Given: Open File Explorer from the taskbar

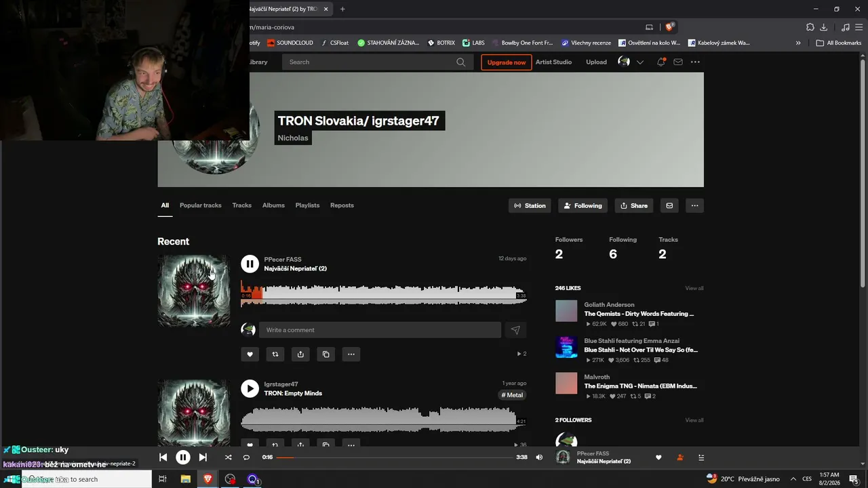Looking at the screenshot, I should [x=185, y=479].
